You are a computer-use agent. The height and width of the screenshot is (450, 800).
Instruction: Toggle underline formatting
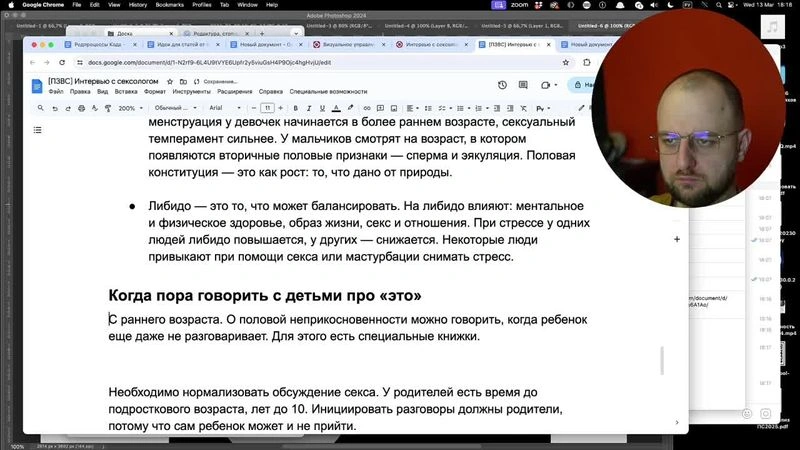(x=322, y=108)
